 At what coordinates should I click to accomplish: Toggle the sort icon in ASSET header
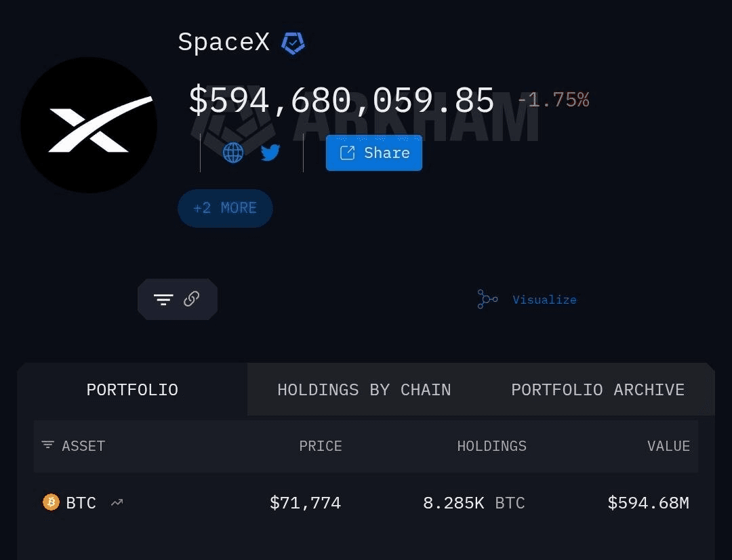pos(47,445)
